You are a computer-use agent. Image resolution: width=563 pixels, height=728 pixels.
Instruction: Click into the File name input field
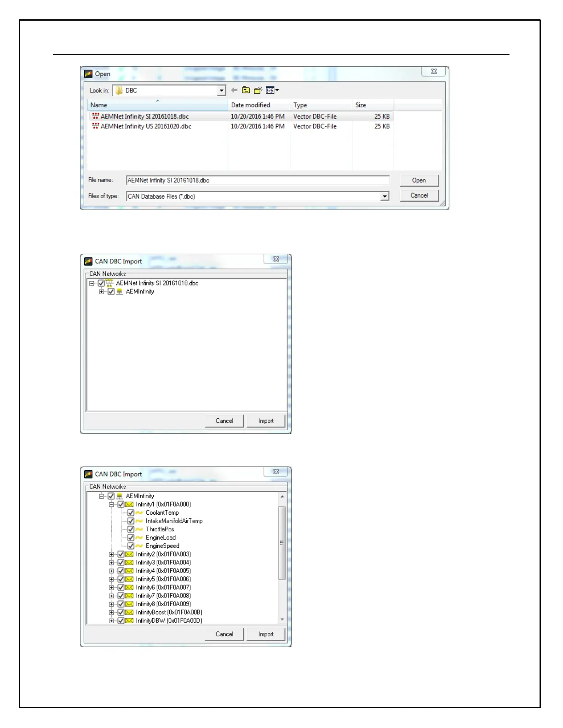(x=258, y=180)
